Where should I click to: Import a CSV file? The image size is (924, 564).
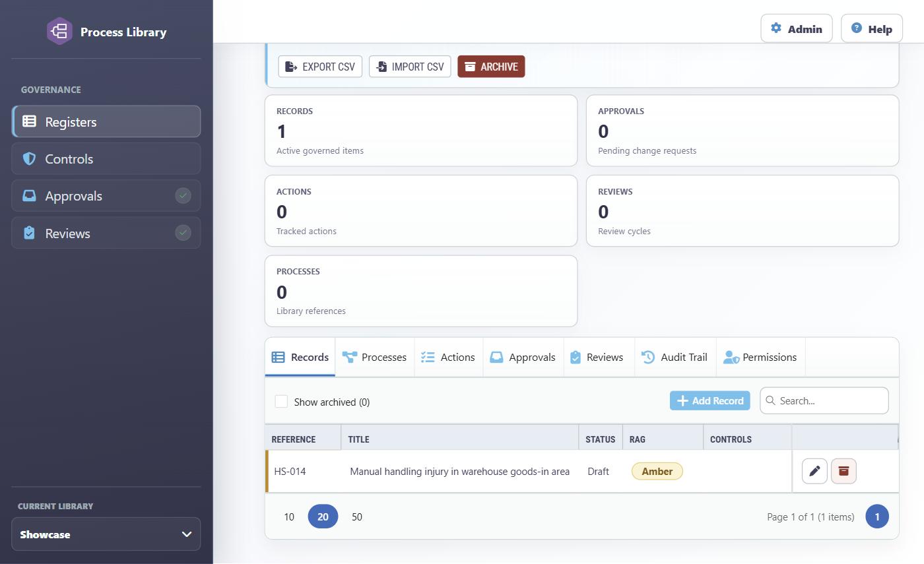410,67
